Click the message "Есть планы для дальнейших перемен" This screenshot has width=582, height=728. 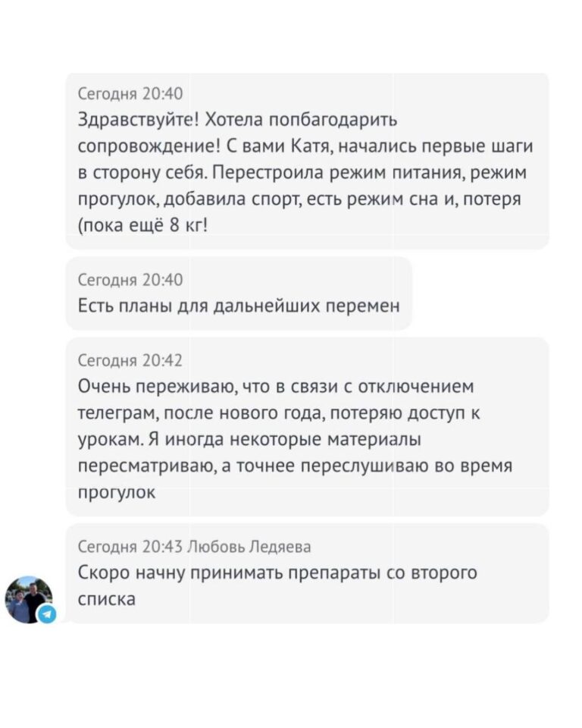tap(239, 305)
